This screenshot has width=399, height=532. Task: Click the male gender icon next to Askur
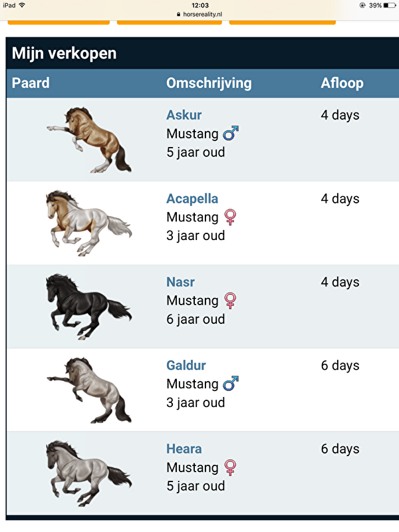click(x=229, y=133)
